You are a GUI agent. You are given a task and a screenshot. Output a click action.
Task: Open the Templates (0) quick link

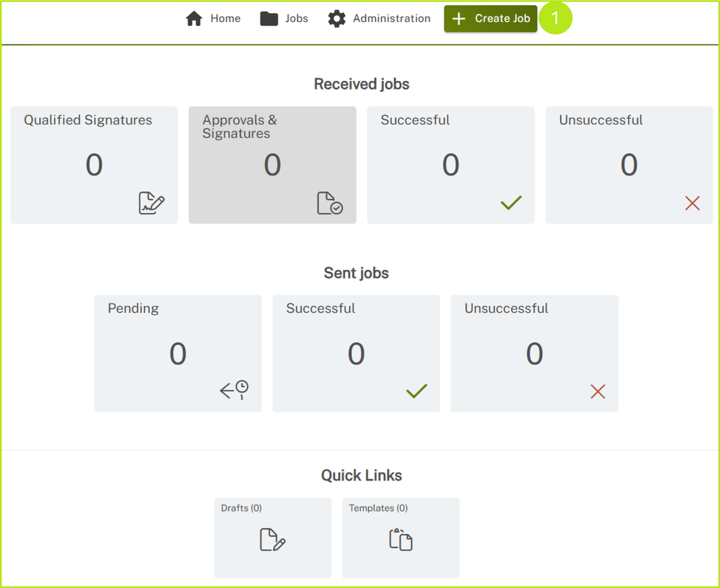(x=378, y=508)
